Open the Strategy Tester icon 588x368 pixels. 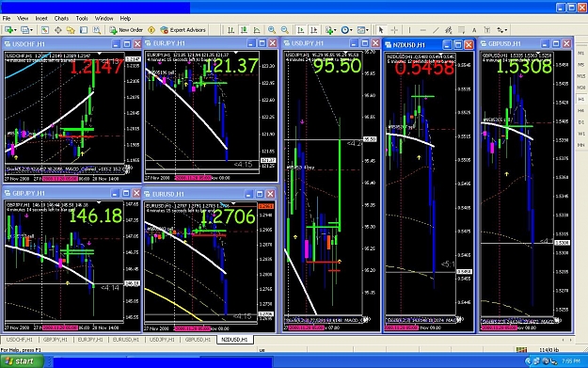(x=96, y=30)
